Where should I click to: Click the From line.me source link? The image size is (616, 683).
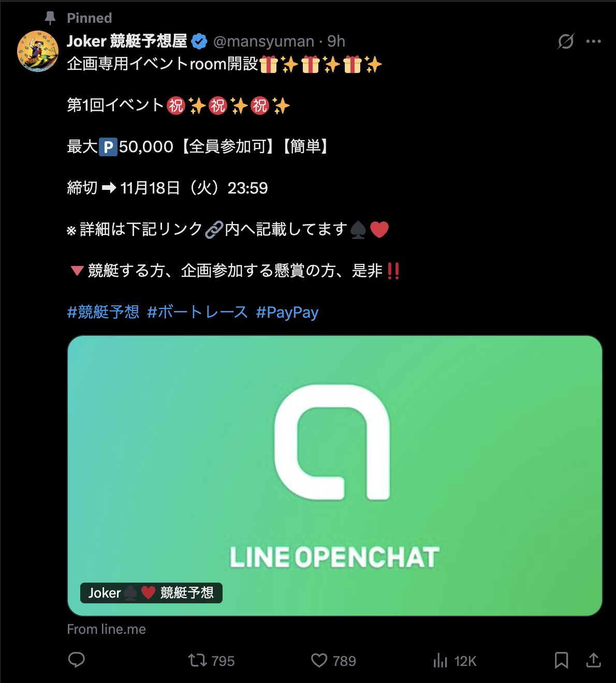pyautogui.click(x=106, y=629)
